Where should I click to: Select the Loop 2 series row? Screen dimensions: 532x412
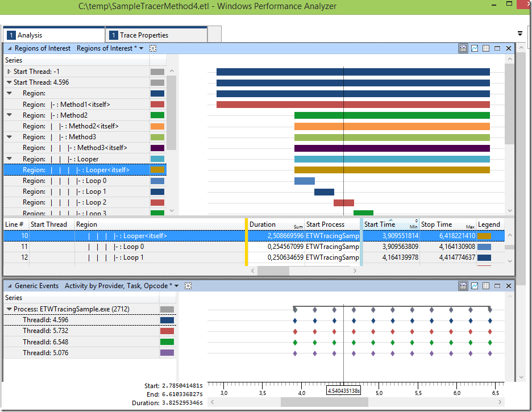click(x=85, y=202)
